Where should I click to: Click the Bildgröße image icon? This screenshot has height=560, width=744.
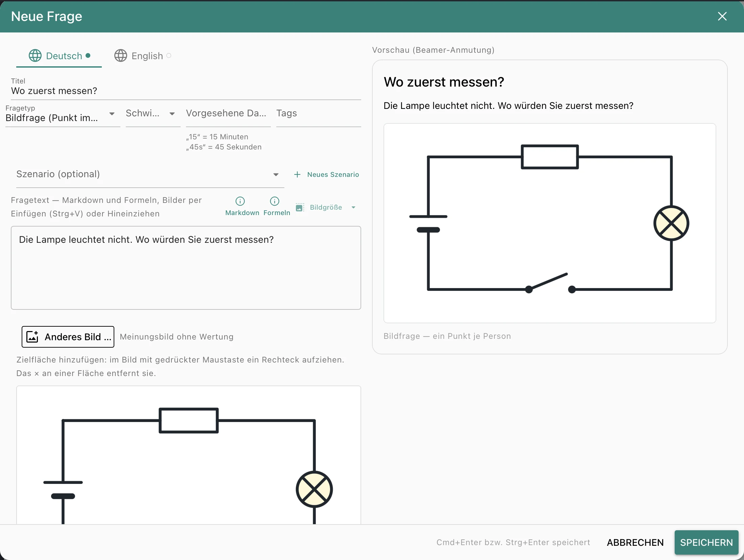click(300, 207)
